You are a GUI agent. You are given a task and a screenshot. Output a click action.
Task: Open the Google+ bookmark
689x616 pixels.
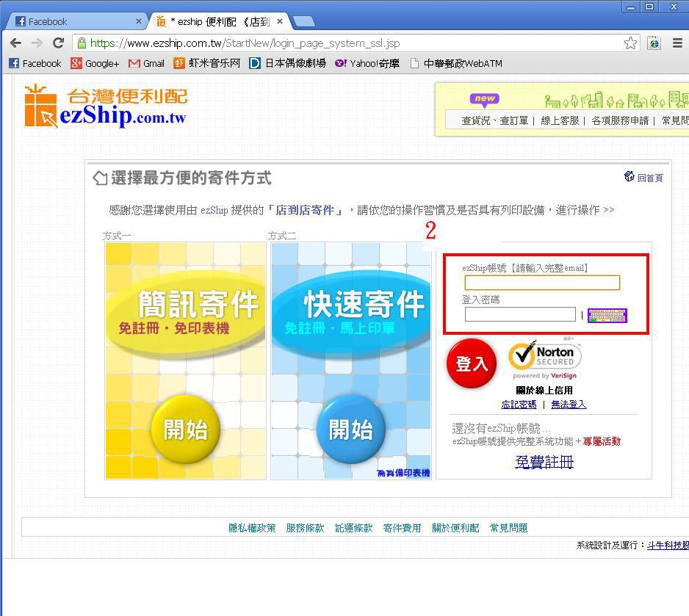coord(95,63)
